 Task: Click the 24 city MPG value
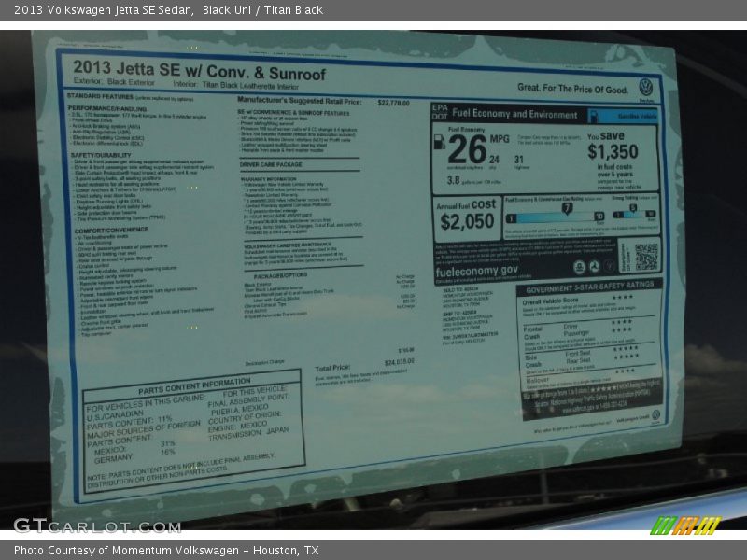494,160
